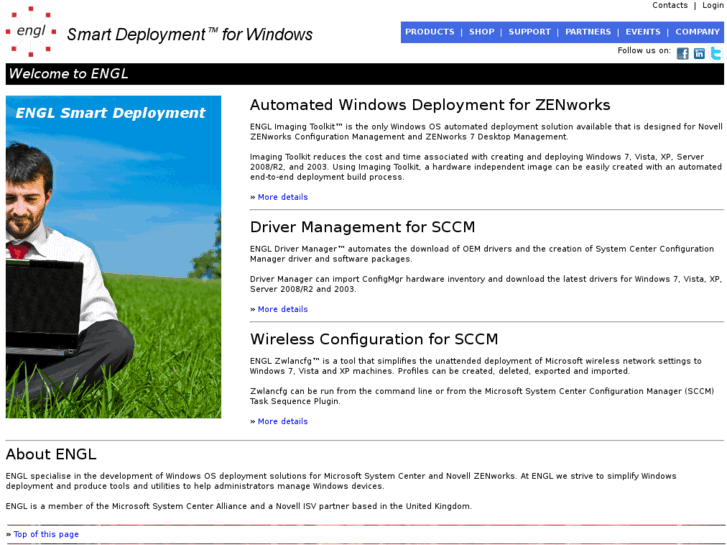
Task: Open More details under Driver Management
Action: point(283,309)
